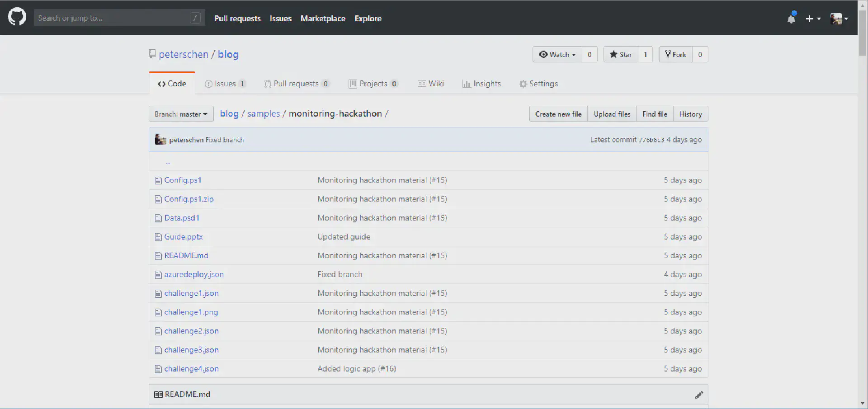Click the repository book icon beside peterschen
The image size is (868, 409).
pos(152,54)
